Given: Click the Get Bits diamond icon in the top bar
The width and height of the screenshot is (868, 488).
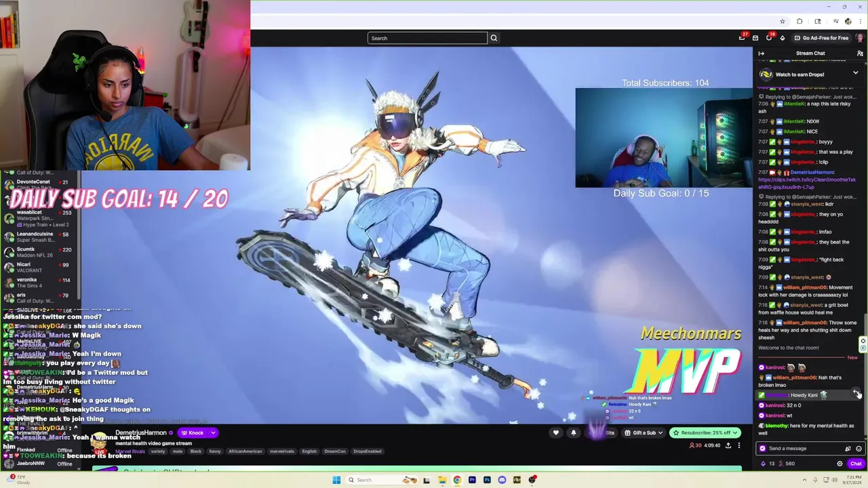Looking at the screenshot, I should pos(783,38).
